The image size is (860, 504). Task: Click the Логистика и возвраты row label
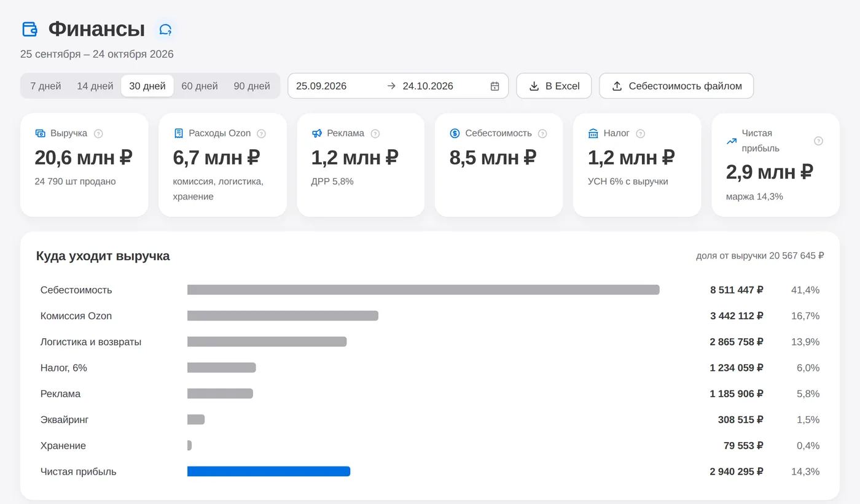coord(91,342)
